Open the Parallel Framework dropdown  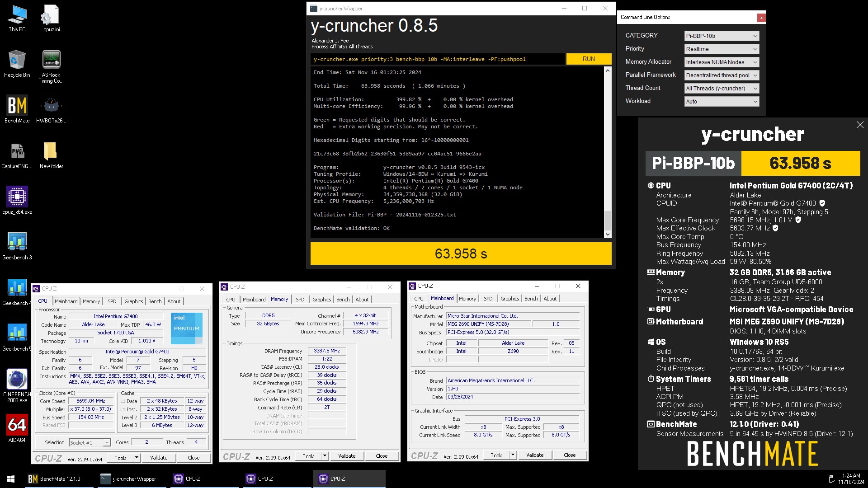[722, 75]
